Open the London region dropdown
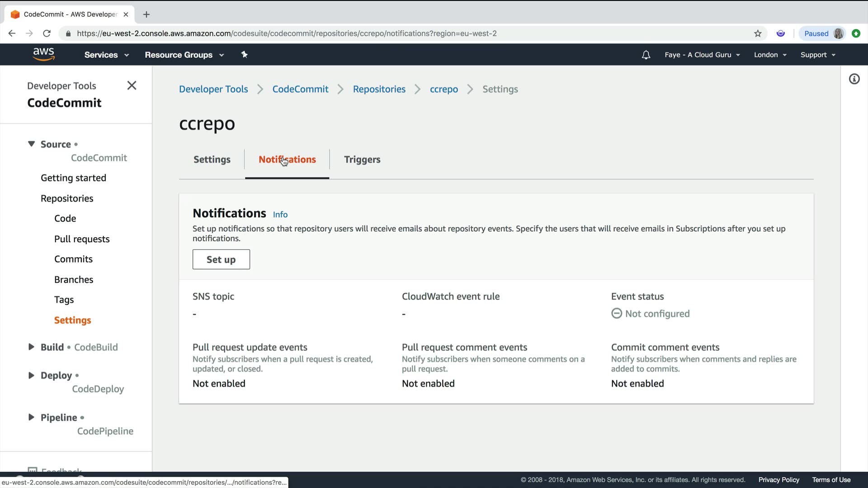This screenshot has height=488, width=868. click(770, 55)
